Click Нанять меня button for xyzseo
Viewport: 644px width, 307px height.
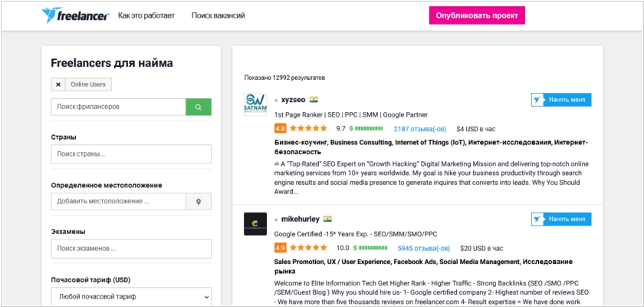[561, 100]
